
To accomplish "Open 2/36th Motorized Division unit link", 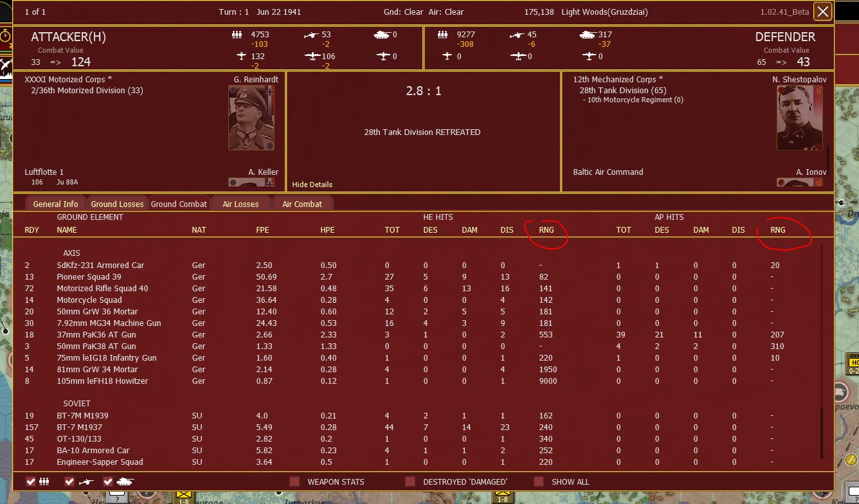I will [87, 91].
